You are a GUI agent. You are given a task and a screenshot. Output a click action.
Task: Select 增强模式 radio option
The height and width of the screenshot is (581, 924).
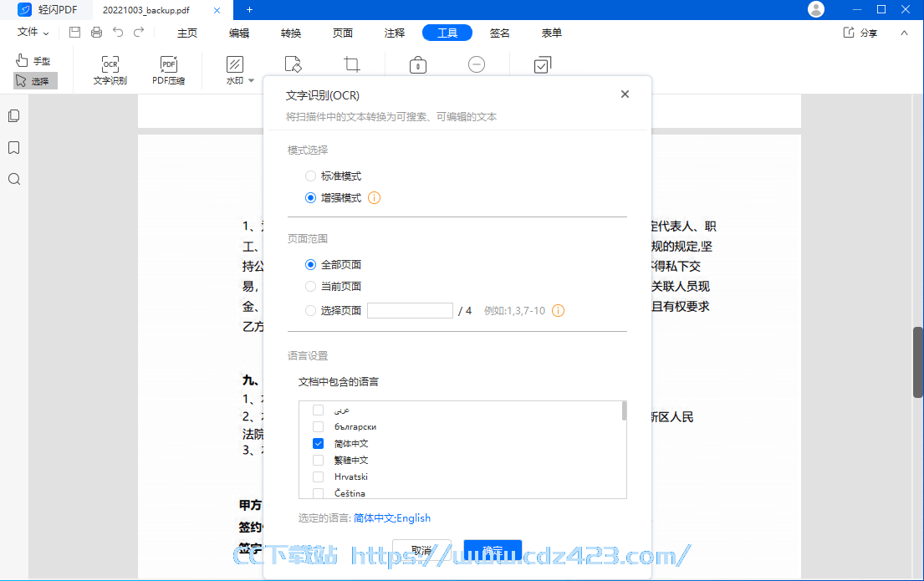tap(310, 198)
